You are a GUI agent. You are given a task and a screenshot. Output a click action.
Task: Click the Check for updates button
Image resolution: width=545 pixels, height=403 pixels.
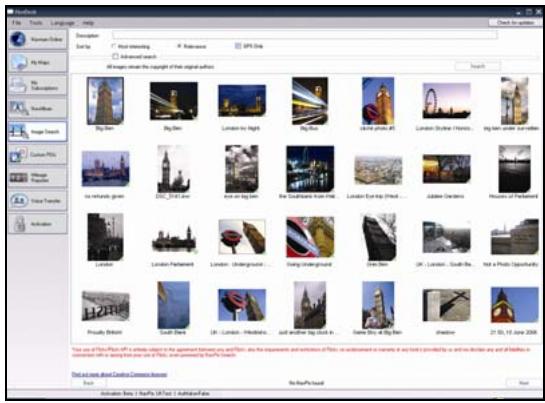[x=515, y=23]
